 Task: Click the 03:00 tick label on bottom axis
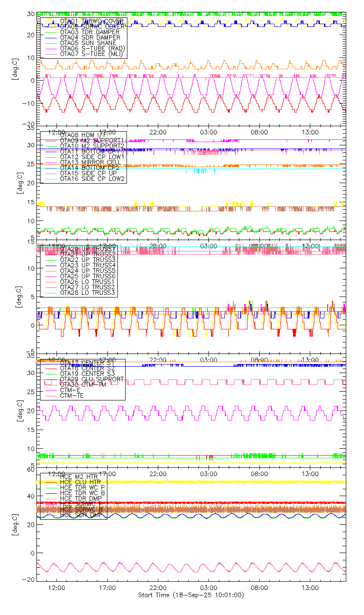pos(209,588)
